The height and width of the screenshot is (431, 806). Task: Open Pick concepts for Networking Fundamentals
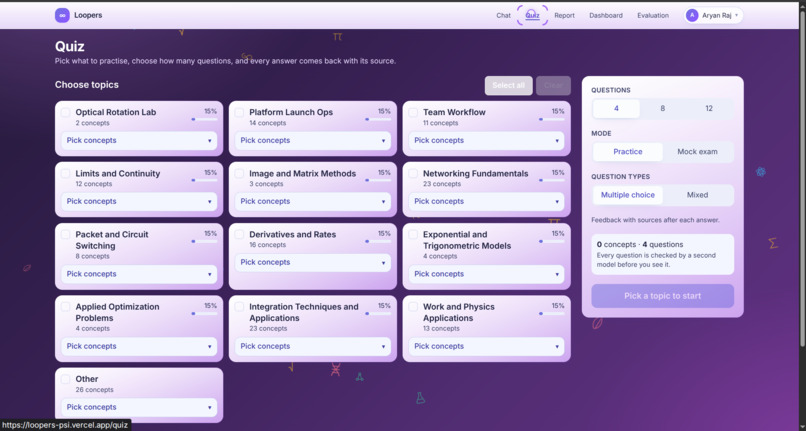[486, 202]
